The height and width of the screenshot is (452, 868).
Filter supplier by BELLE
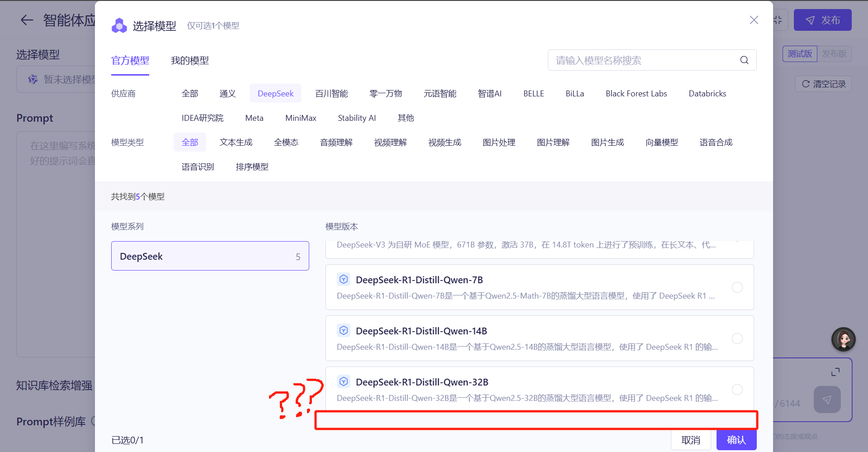tap(533, 94)
